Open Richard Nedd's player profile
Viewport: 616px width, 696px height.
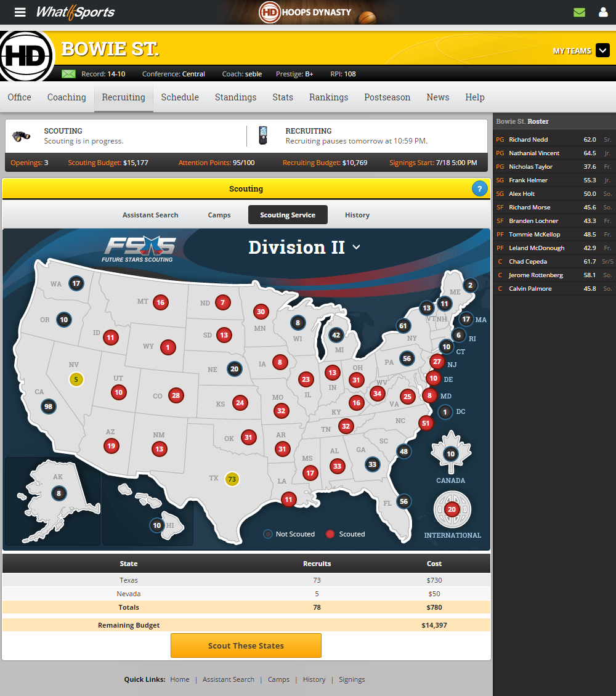point(528,140)
